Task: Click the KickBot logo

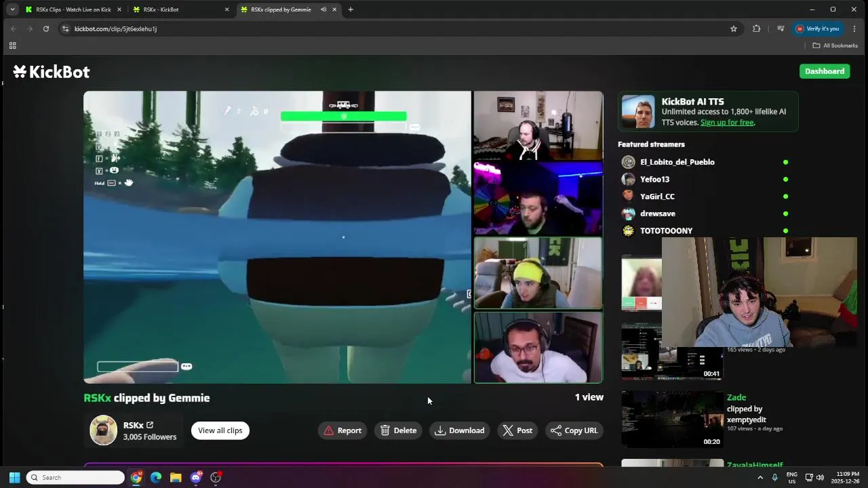Action: pos(52,72)
